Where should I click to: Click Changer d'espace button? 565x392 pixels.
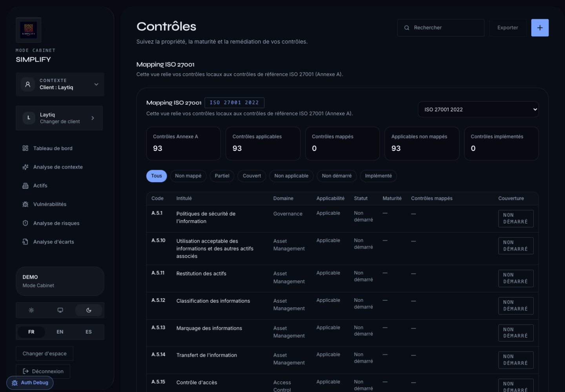pos(45,354)
